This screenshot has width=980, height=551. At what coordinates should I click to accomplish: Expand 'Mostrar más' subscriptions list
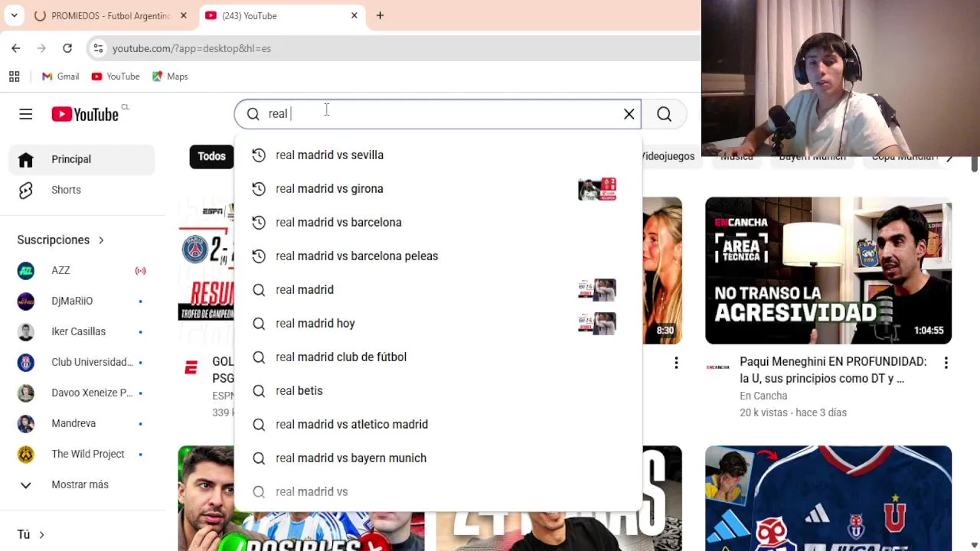tap(82, 484)
